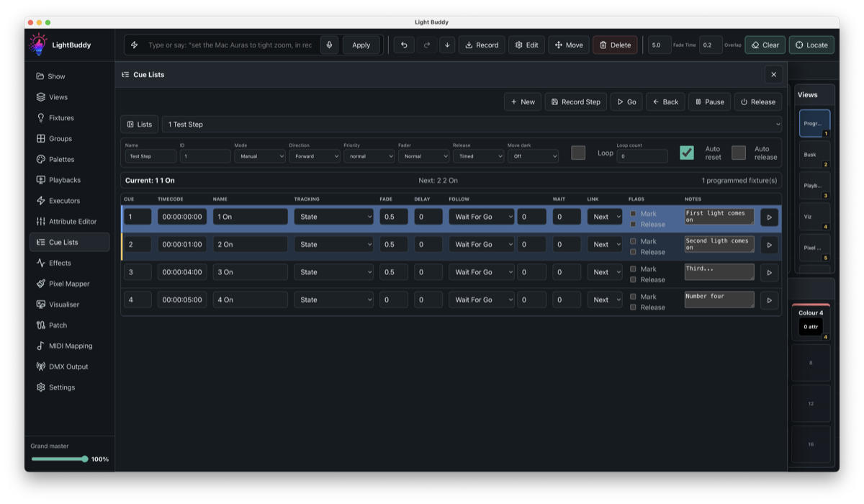Screen dimensions: 864x504
Task: Click the command text input field
Action: coord(230,45)
